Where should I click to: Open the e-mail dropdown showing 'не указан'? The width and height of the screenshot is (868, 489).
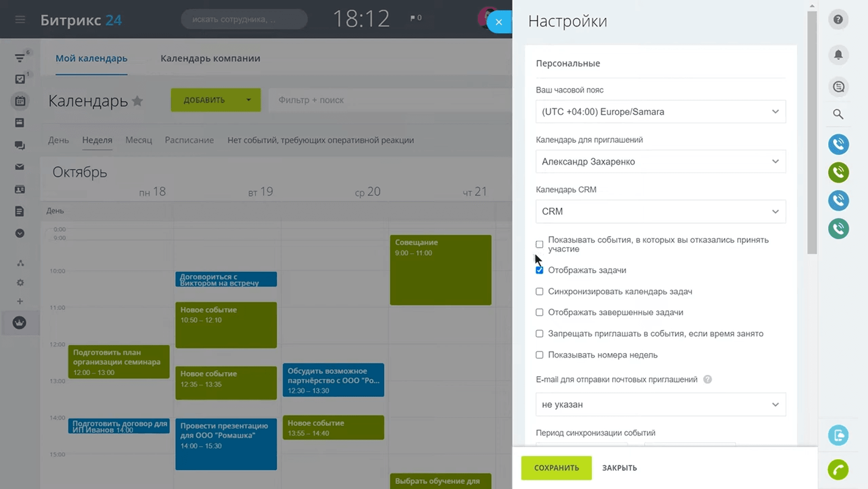pos(660,404)
